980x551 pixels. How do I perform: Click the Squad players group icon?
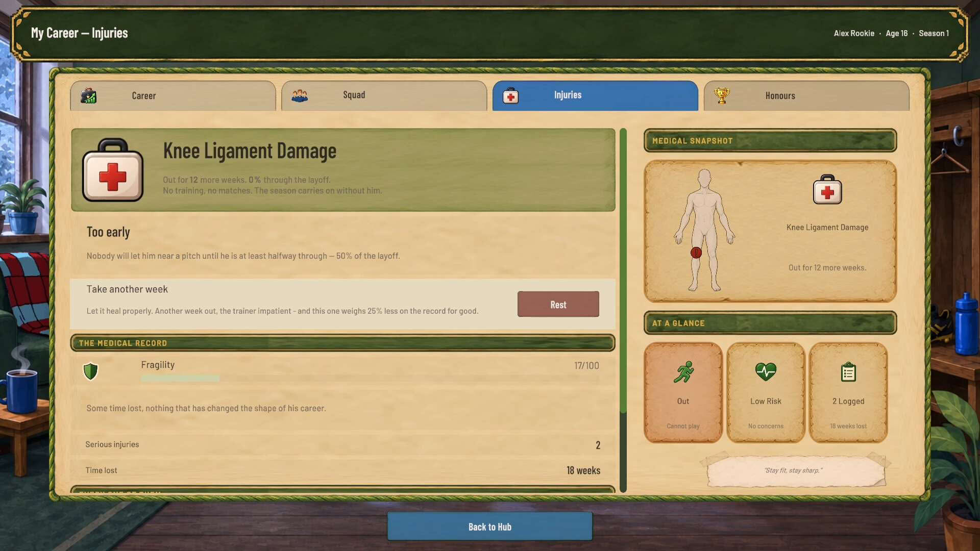coord(300,95)
